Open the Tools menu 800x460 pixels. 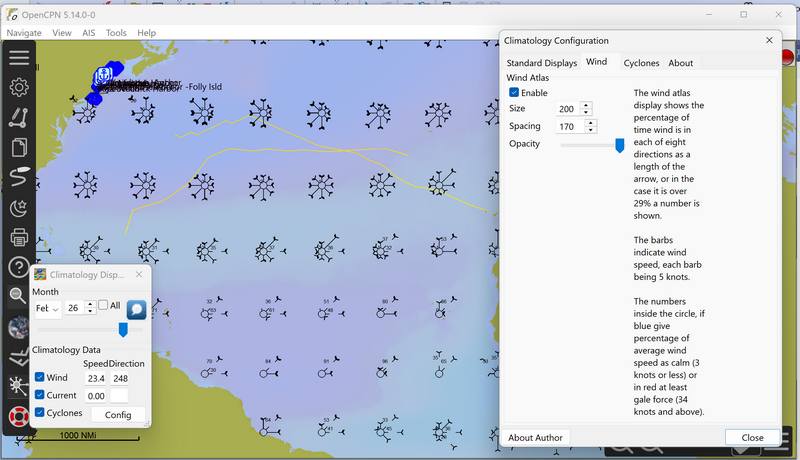[x=116, y=33]
